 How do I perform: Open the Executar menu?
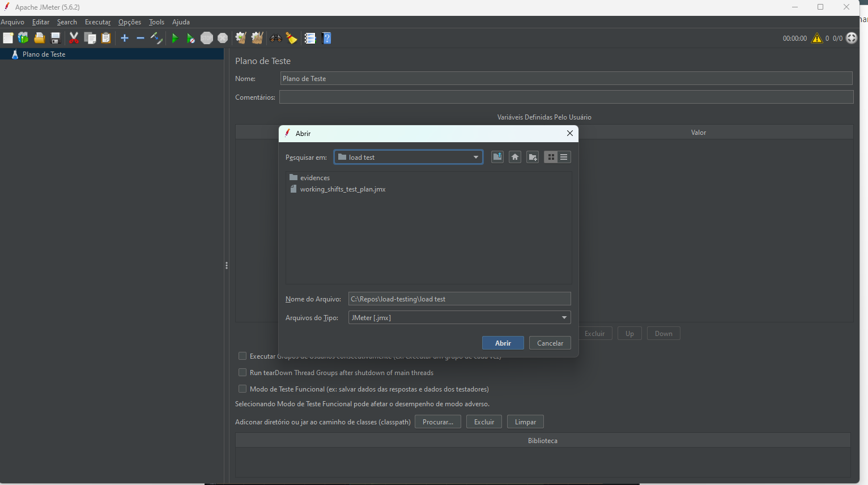pyautogui.click(x=98, y=22)
